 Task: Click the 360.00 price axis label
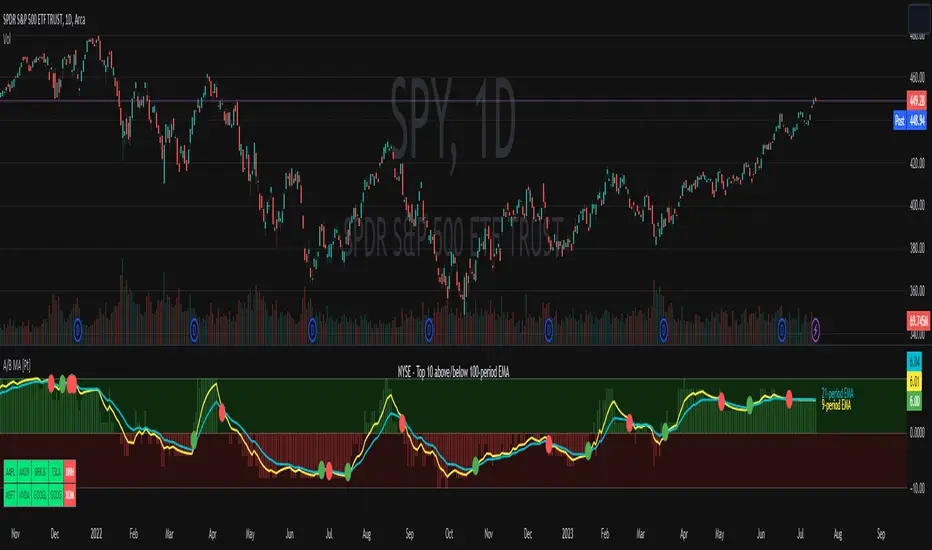coord(917,291)
